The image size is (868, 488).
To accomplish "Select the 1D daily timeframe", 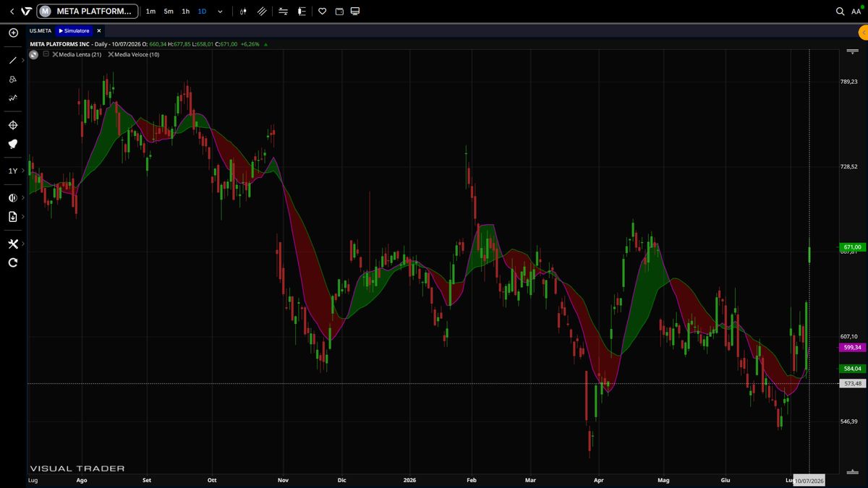I will tap(203, 12).
